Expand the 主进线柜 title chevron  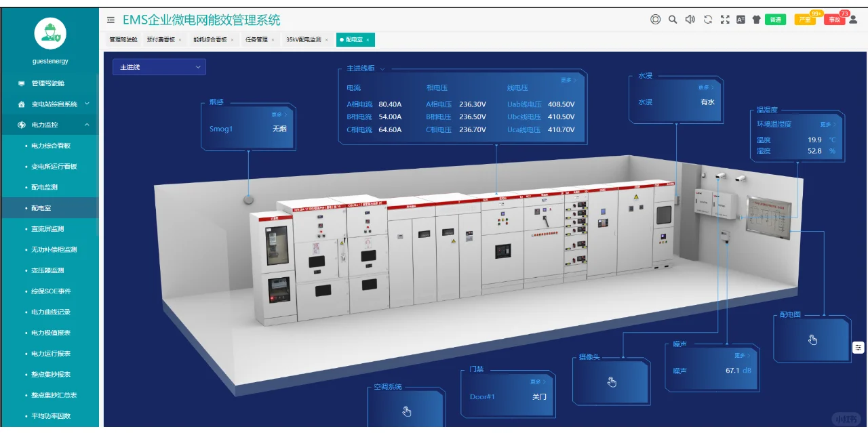[382, 68]
